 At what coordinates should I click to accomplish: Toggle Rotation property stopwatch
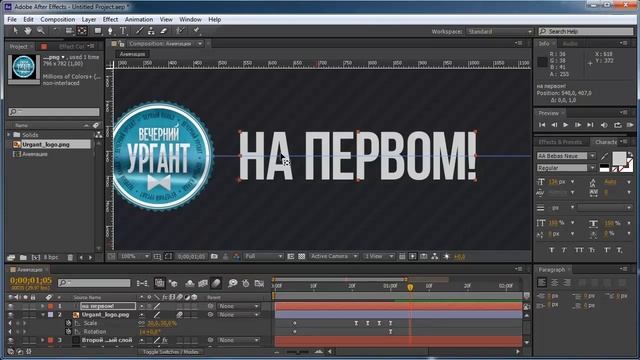[69, 332]
